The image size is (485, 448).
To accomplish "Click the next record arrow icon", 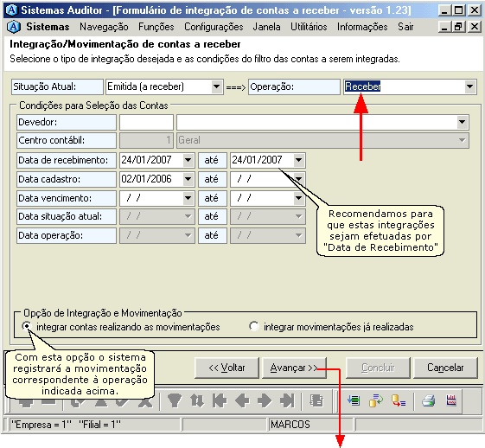I will [265, 400].
